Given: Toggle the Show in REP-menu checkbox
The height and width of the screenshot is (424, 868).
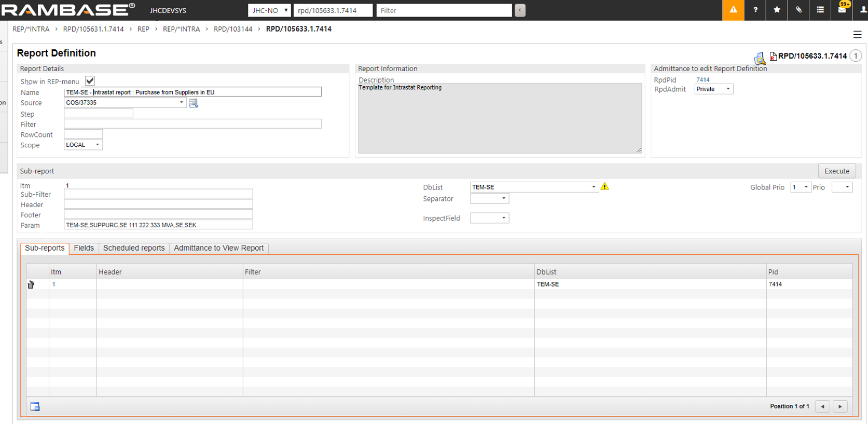Looking at the screenshot, I should point(90,81).
